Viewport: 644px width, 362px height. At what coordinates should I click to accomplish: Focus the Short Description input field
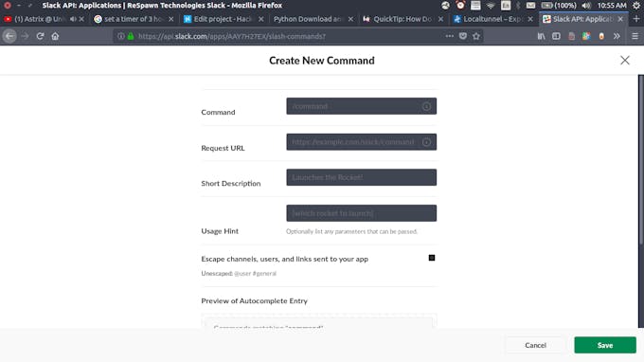tap(362, 177)
